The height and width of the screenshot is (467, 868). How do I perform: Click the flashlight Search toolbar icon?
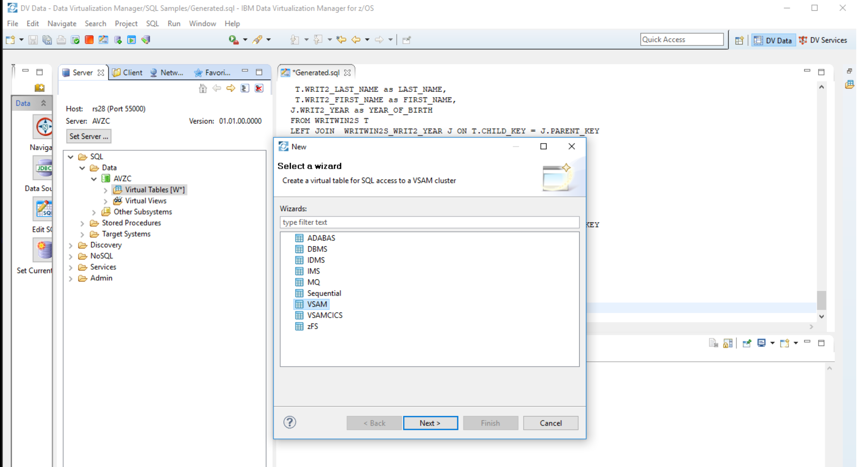point(258,40)
